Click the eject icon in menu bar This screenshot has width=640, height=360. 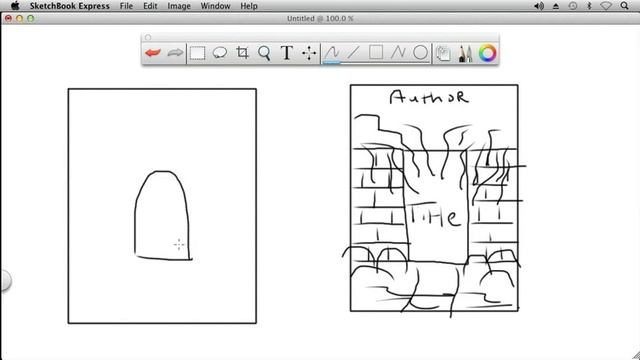click(556, 6)
